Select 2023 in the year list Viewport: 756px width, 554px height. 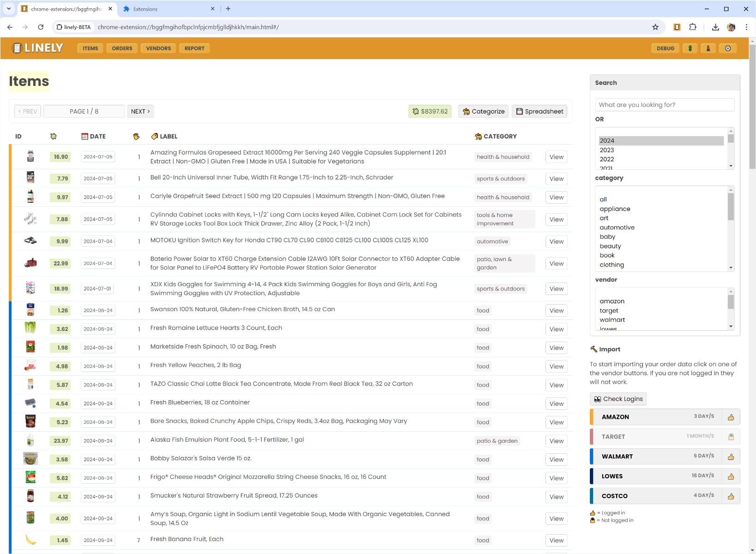point(607,150)
